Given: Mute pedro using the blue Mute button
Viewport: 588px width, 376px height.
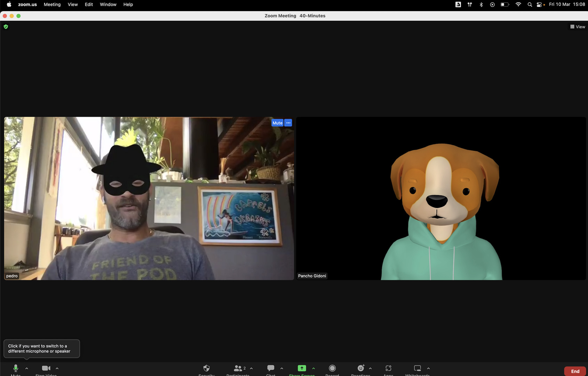Looking at the screenshot, I should pos(277,123).
